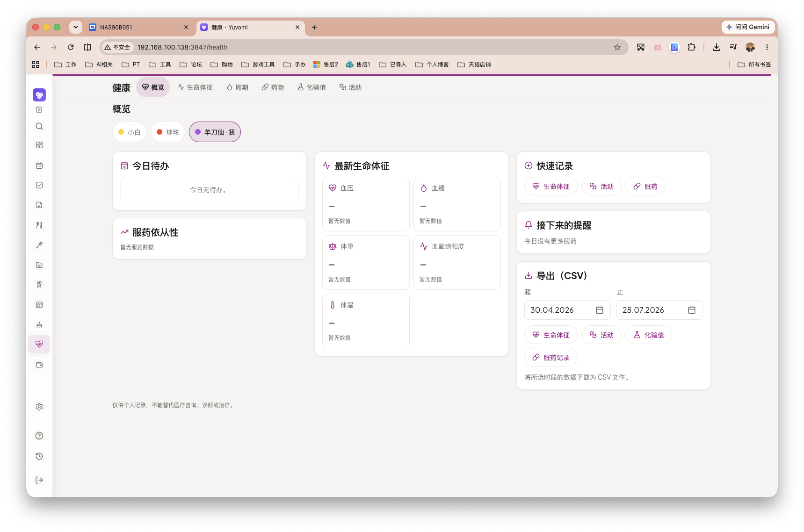
Task: Open the 血压 vital card
Action: tap(366, 204)
